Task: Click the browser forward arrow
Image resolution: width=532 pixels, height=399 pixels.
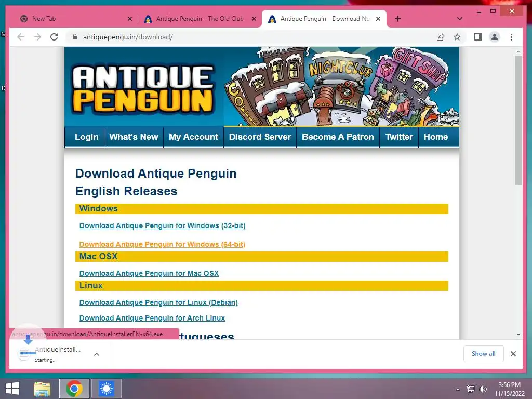Action: coord(37,37)
